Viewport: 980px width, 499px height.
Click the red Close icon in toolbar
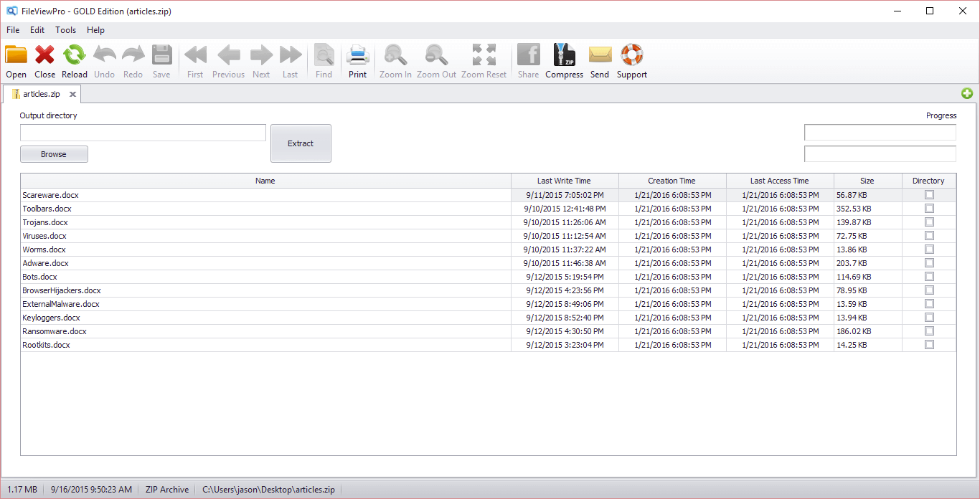[x=45, y=55]
